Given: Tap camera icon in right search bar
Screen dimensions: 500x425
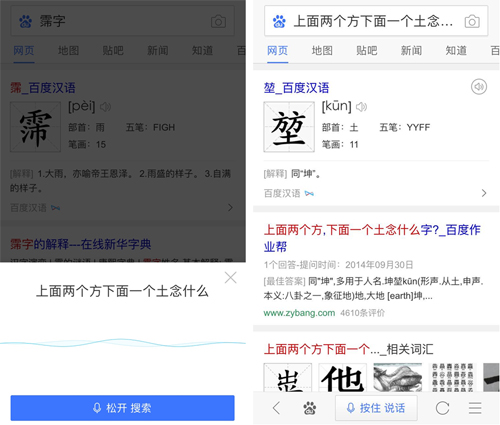Looking at the screenshot, I should coord(472,22).
